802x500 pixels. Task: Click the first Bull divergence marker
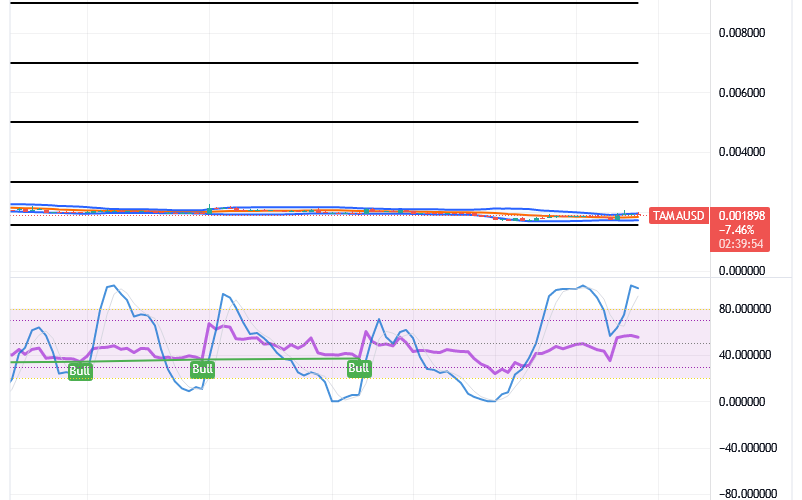tap(80, 371)
